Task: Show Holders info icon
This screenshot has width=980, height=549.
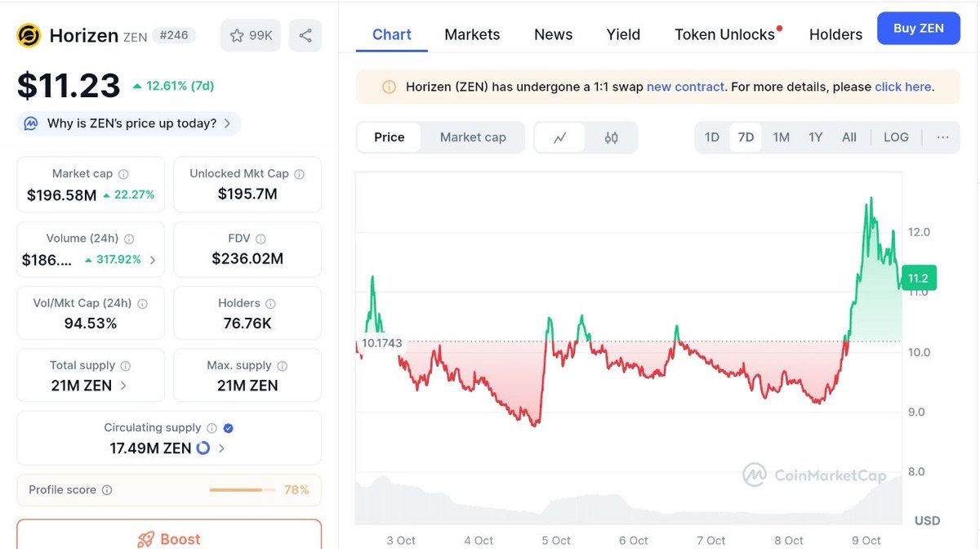Action: 271,303
